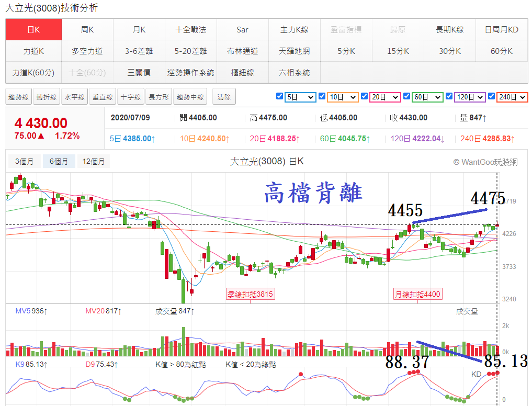The height and width of the screenshot is (406, 532).
Task: Switch to 力道K tab
Action: [33, 51]
